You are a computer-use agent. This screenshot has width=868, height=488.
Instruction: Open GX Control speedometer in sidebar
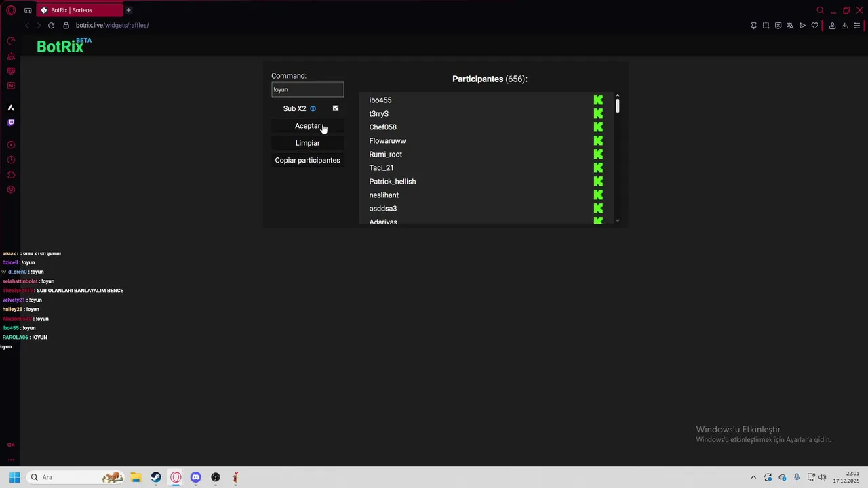[11, 41]
